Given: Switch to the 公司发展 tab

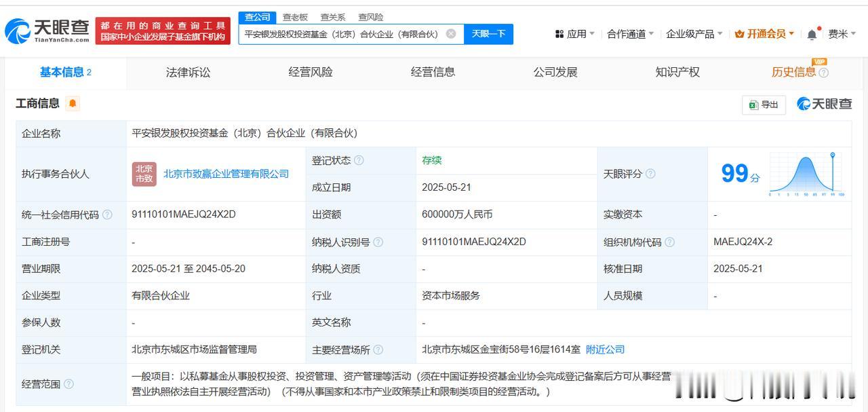Looking at the screenshot, I should tap(555, 72).
